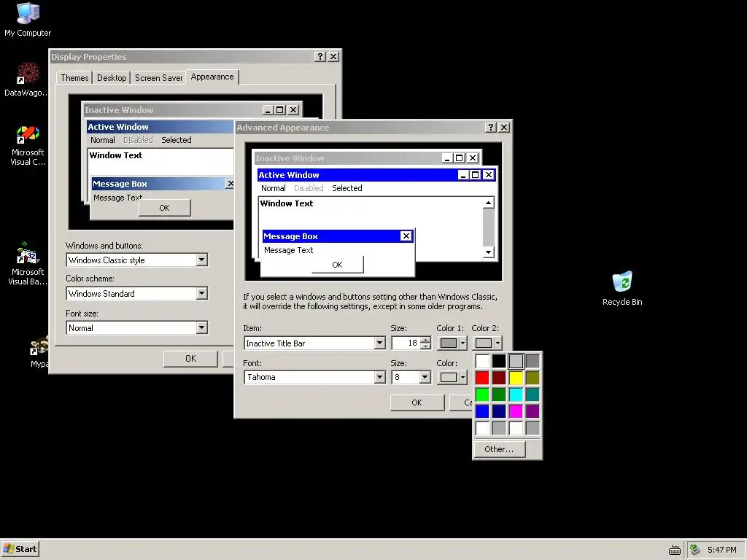Click the help button on Advanced Appearance title bar

(x=491, y=127)
